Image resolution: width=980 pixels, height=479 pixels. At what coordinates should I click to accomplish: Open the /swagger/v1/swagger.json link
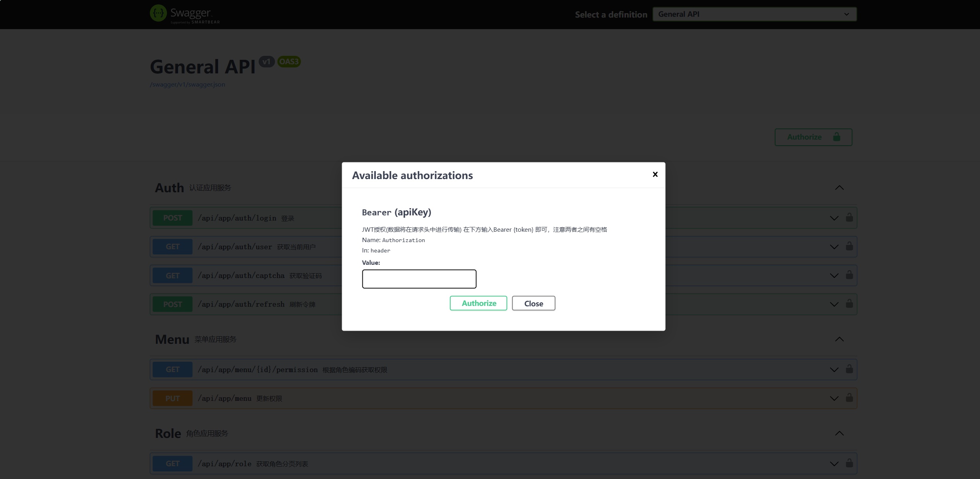(187, 85)
